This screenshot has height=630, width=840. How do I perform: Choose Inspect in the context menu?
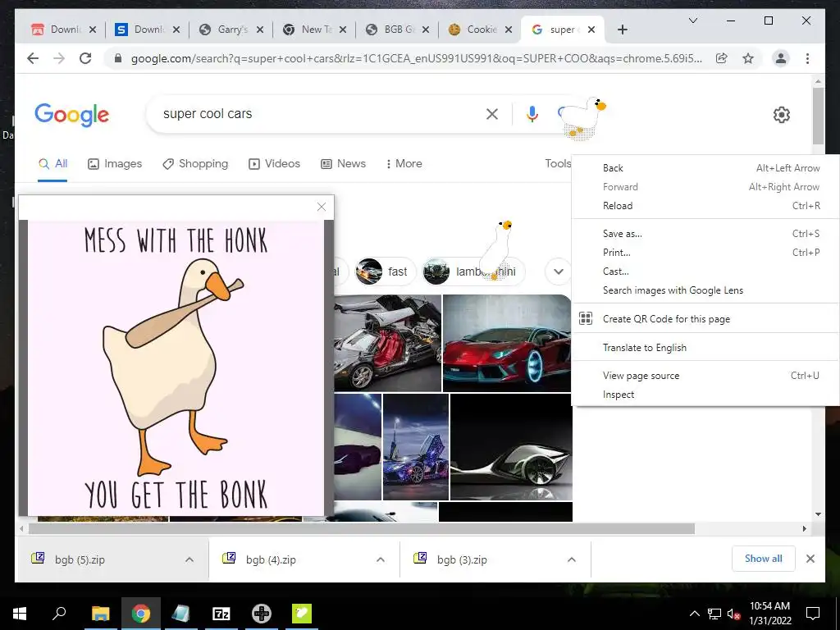[x=705, y=395]
